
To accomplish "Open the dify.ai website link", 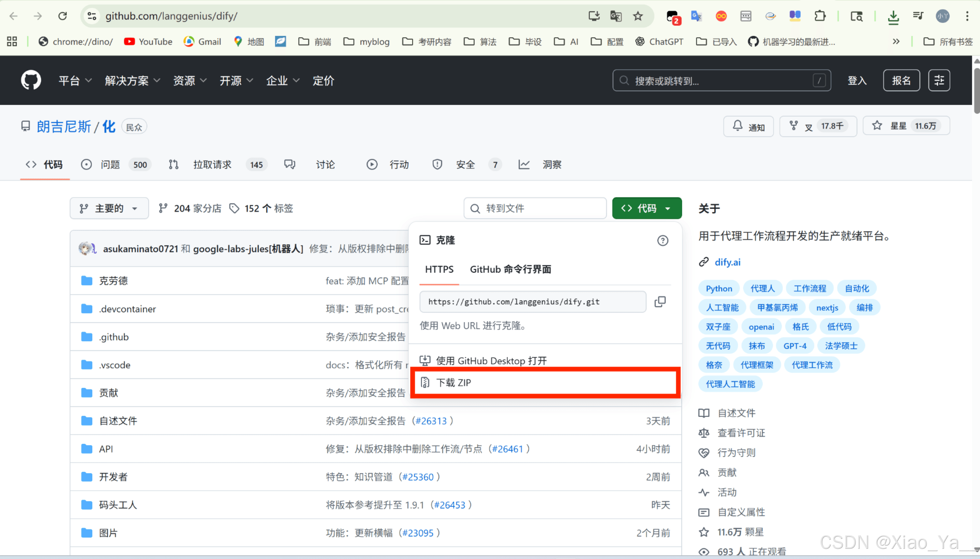I will click(x=727, y=262).
